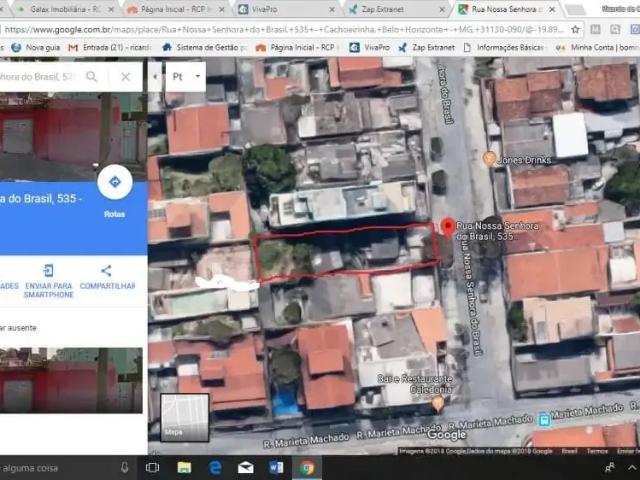Click Enviar para smartphone

pos(49,281)
